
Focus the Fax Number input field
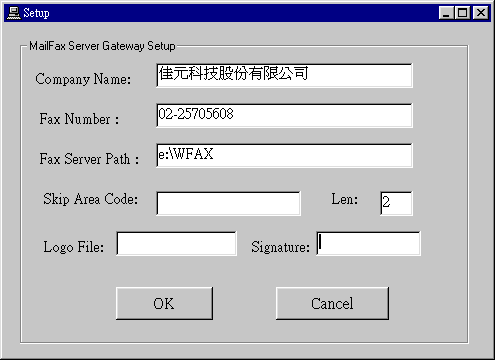pos(284,116)
